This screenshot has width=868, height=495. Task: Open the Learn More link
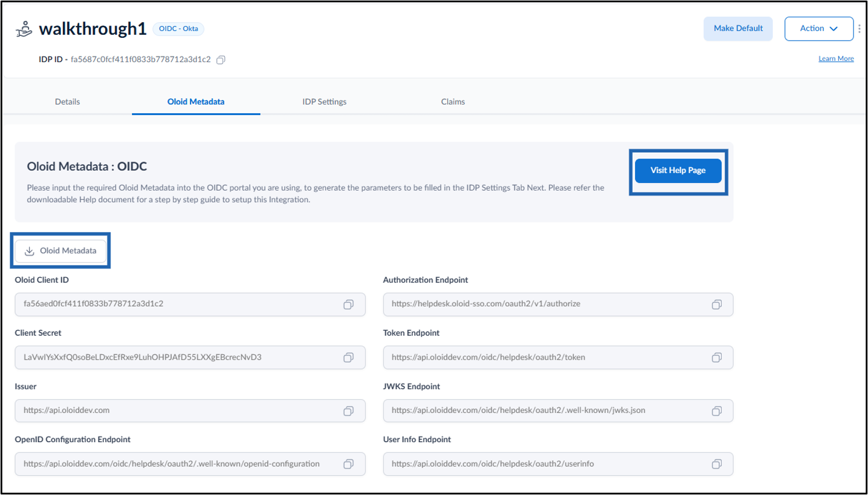(836, 59)
